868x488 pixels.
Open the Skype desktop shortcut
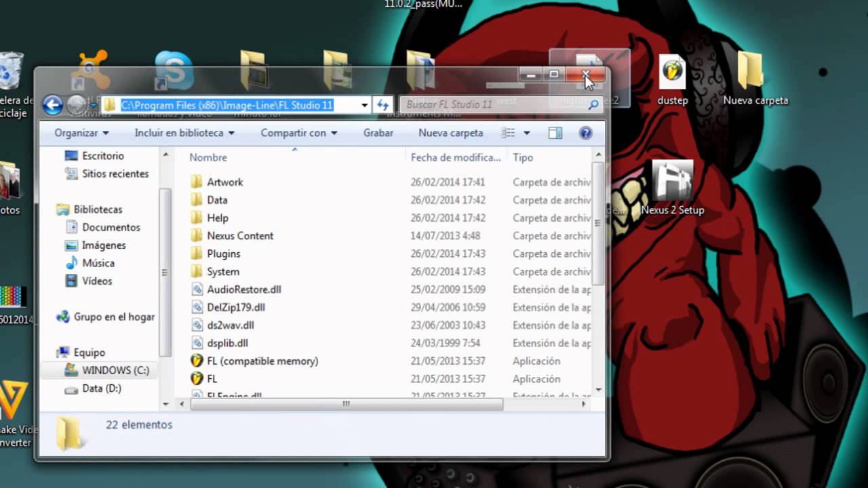(174, 70)
